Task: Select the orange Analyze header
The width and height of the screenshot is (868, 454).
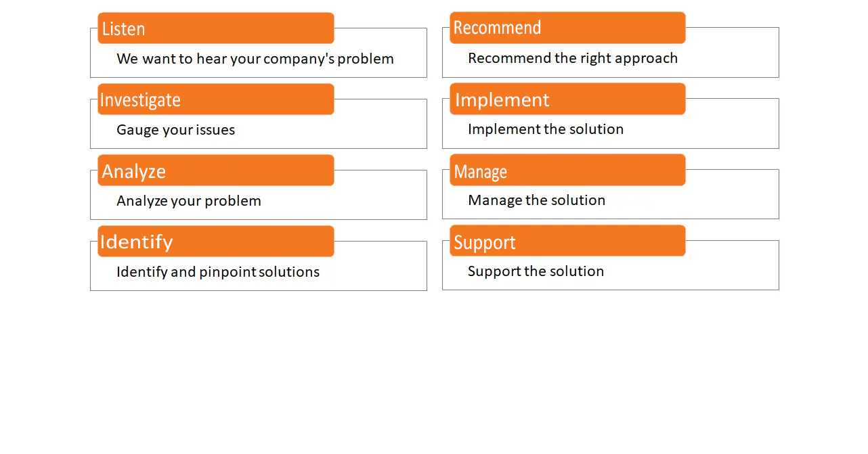Action: pyautogui.click(x=216, y=171)
